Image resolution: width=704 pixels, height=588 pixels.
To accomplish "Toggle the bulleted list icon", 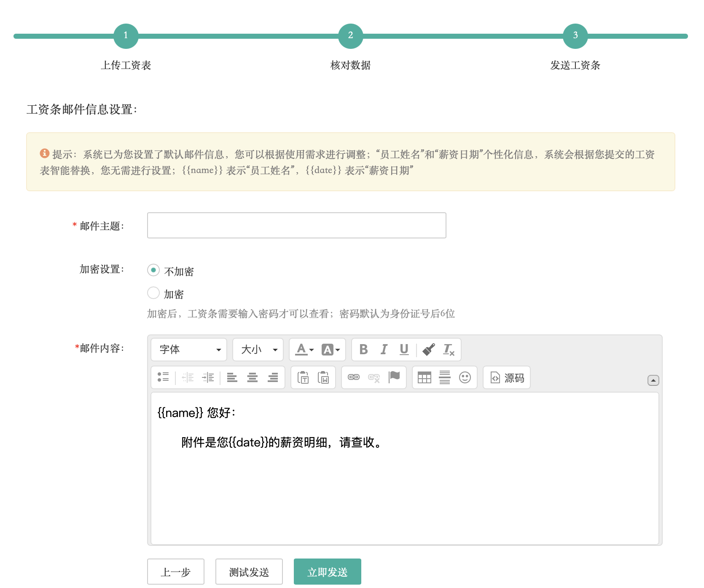I will pyautogui.click(x=163, y=377).
